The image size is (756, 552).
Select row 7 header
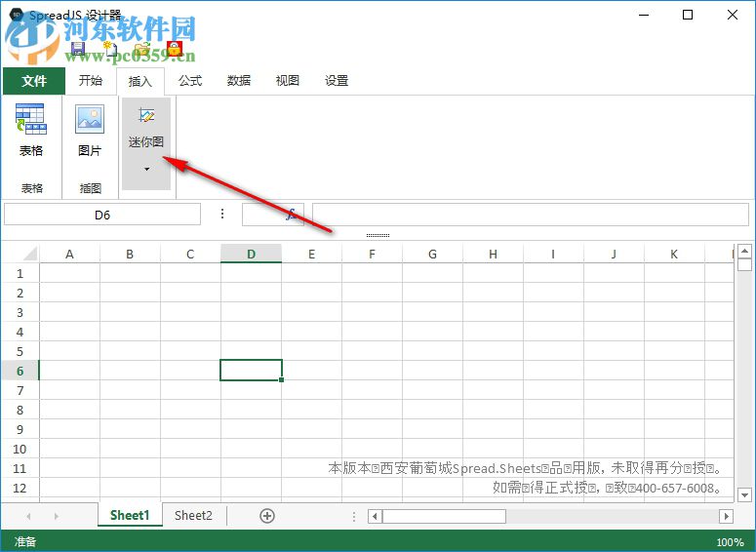(x=20, y=390)
